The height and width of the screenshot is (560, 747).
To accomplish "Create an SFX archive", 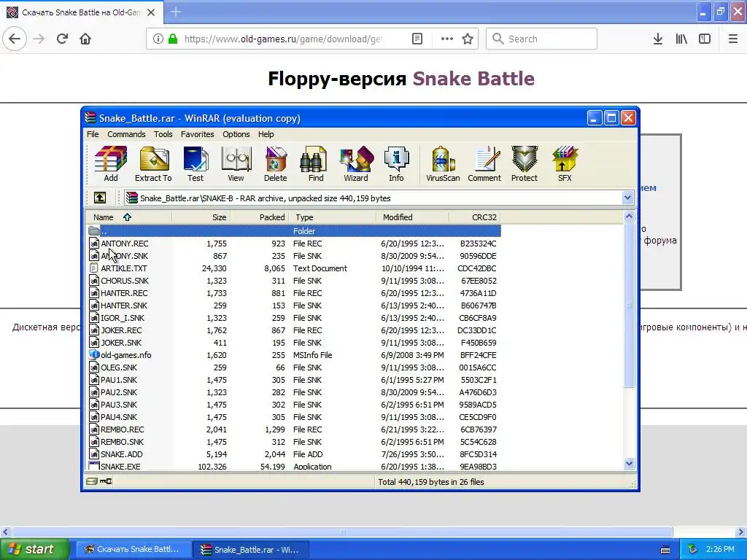I will [x=565, y=164].
